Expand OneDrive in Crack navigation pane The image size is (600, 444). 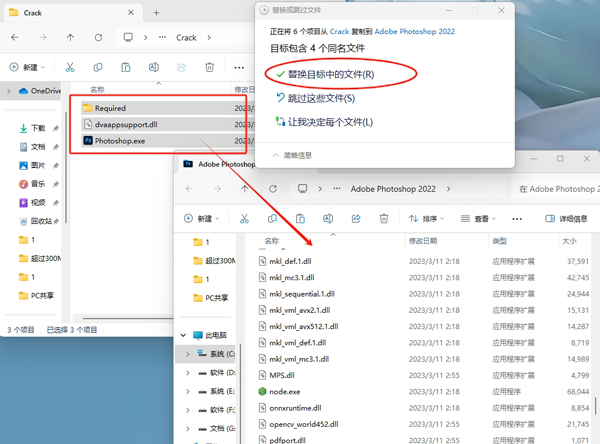pyautogui.click(x=9, y=91)
